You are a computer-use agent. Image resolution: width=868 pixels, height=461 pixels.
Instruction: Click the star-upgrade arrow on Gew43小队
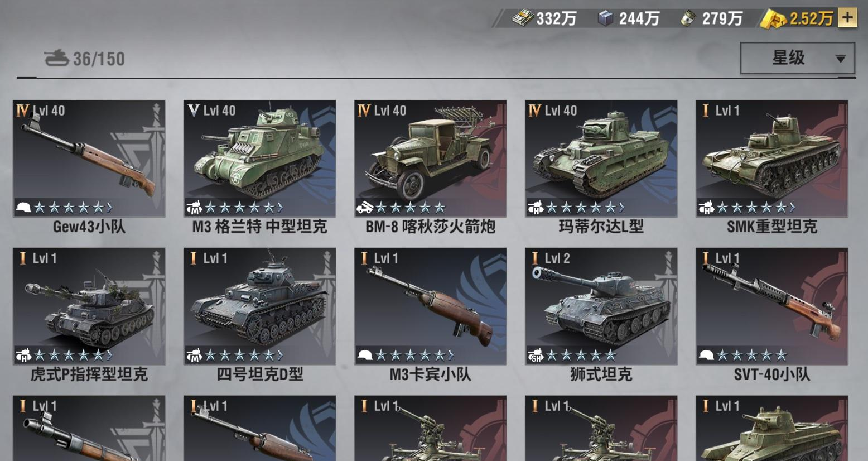click(109, 208)
